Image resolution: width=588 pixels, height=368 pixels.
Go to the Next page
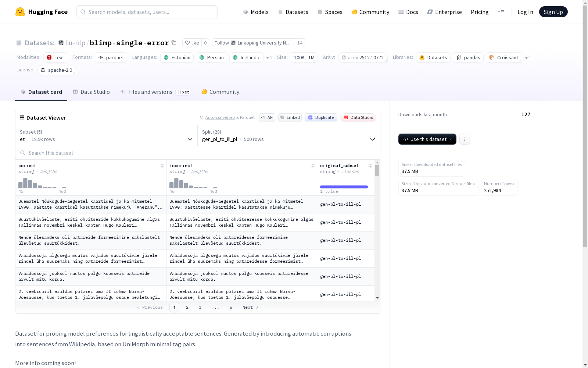pos(250,307)
